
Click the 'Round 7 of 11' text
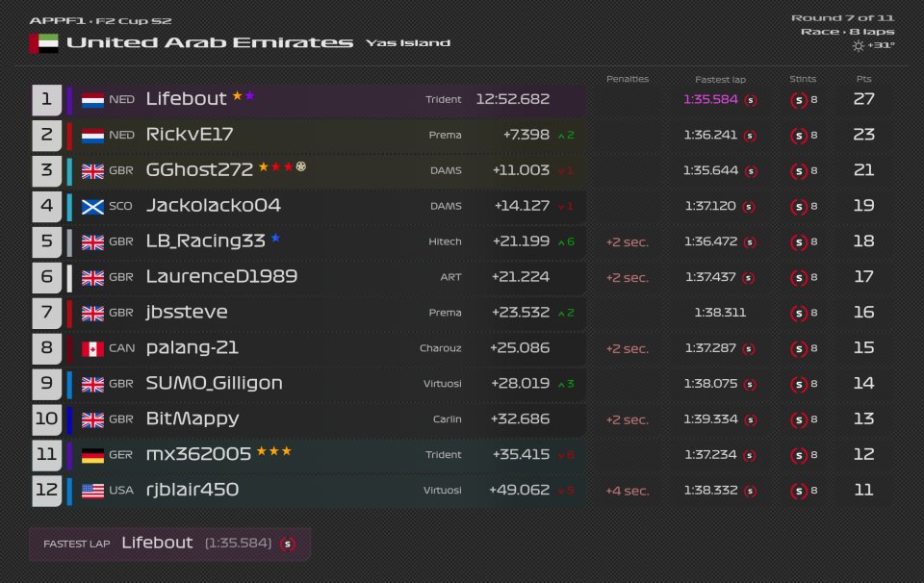[842, 18]
